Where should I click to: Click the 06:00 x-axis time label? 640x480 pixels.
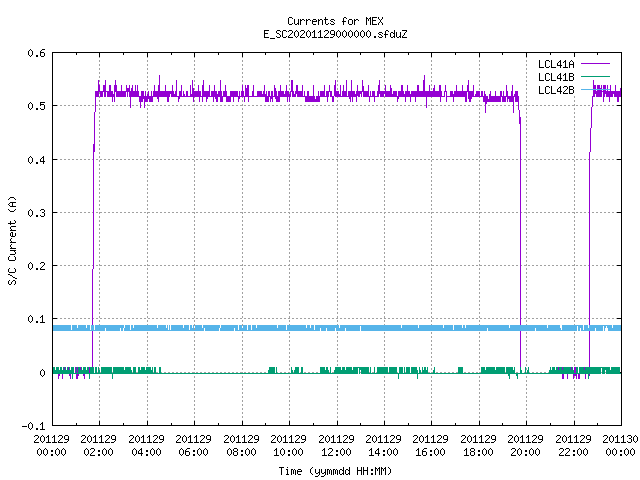[x=193, y=452]
